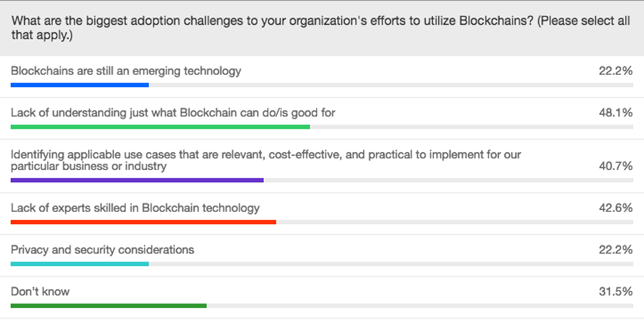Select the "Identifying applicable use cases" response text

266,160
